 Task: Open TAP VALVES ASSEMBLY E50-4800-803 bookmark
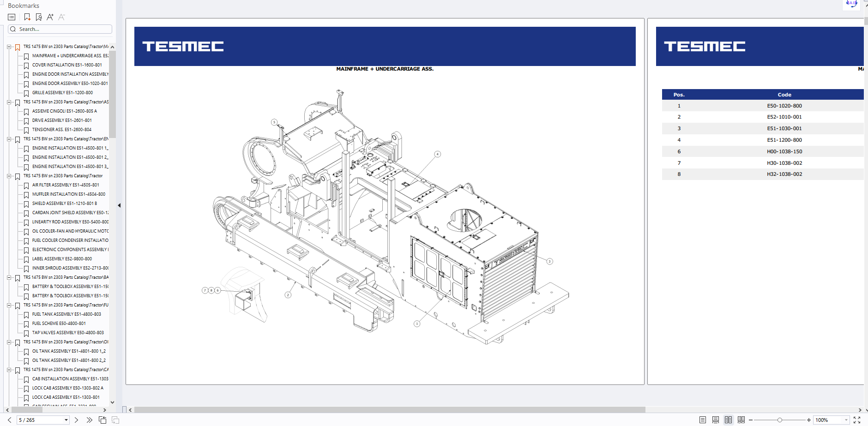pos(68,333)
